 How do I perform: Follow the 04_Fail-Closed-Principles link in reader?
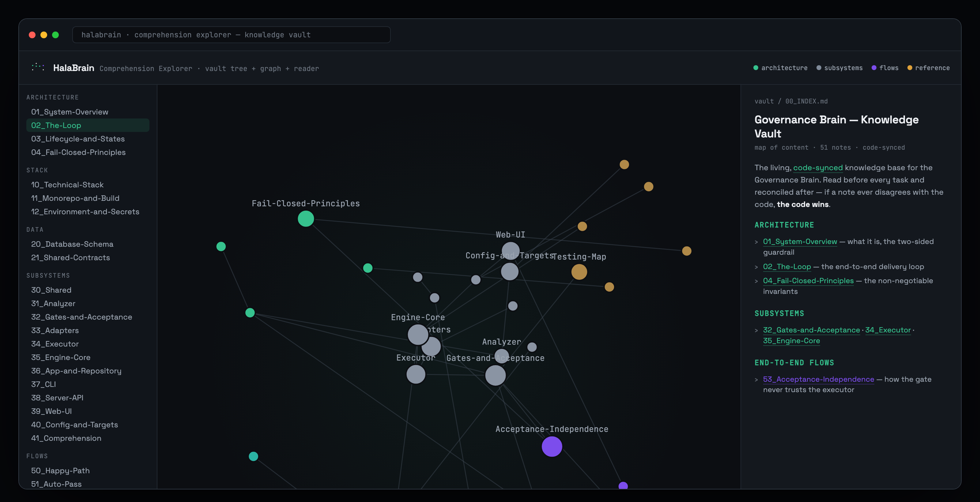tap(809, 281)
